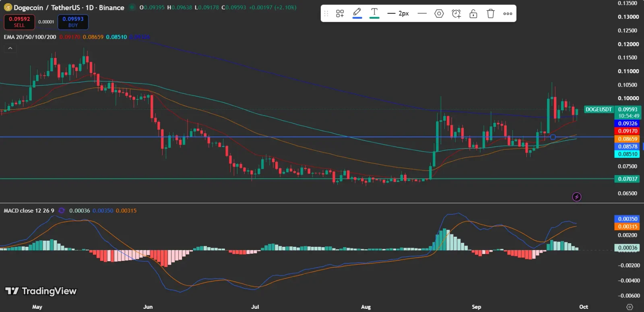Select the blue horizontal line's anchor square
This screenshot has height=312, width=644.
553,137
